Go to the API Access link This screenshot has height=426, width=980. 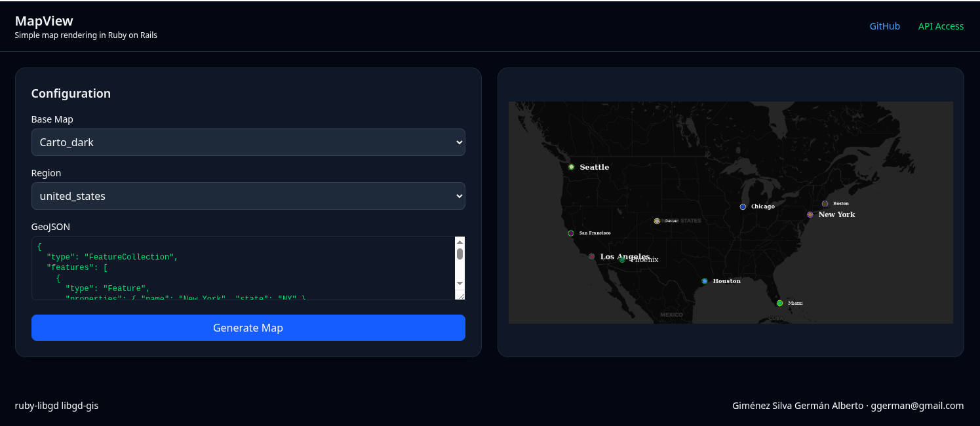point(941,26)
